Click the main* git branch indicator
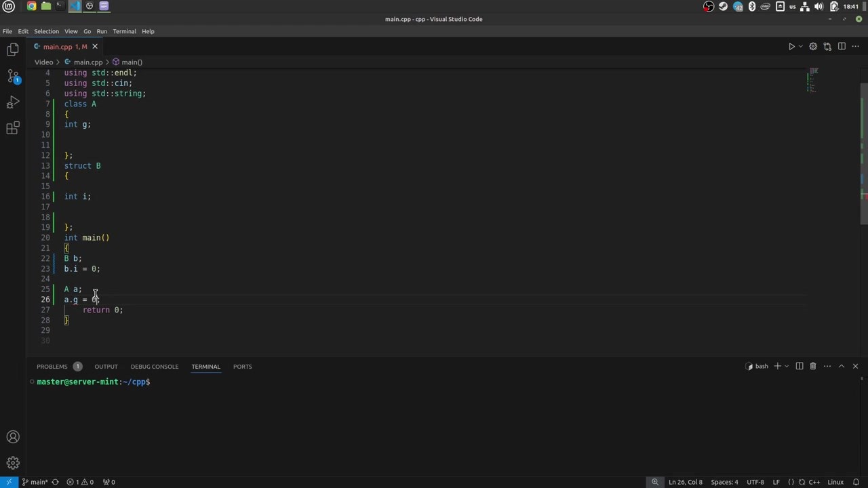 [x=35, y=482]
